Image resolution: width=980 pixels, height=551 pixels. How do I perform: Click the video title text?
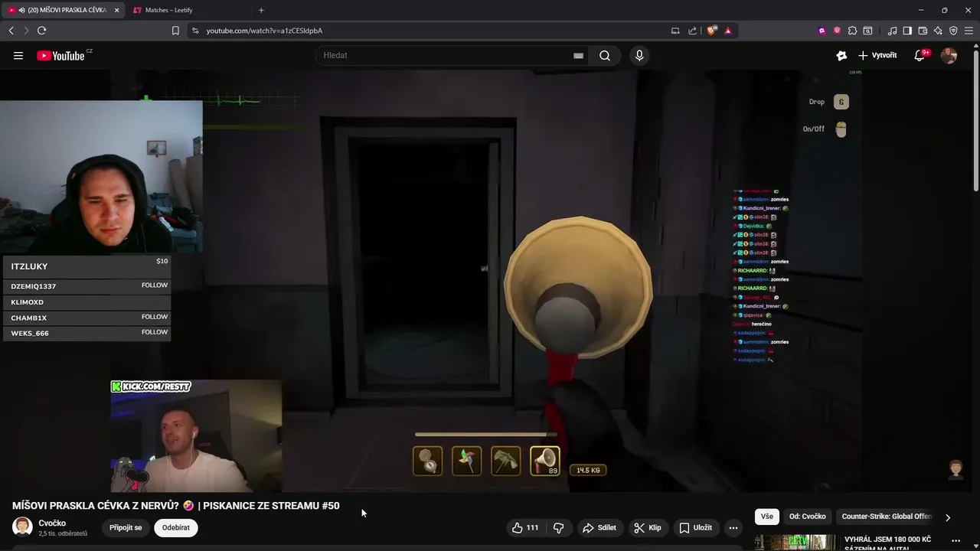pos(175,506)
